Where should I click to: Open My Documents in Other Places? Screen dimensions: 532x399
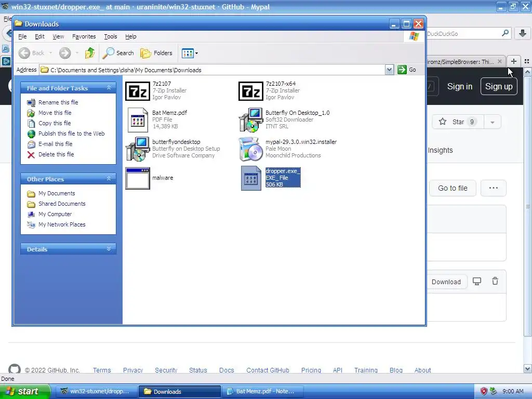point(57,193)
